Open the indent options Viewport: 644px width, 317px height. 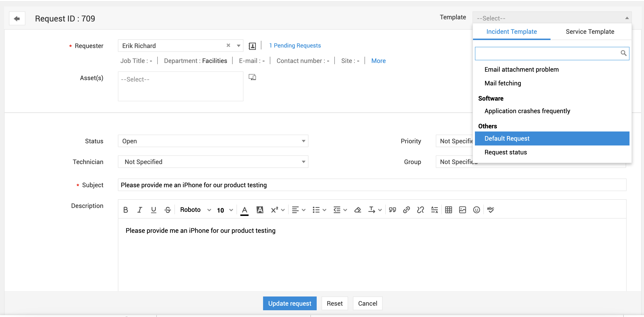pos(340,210)
